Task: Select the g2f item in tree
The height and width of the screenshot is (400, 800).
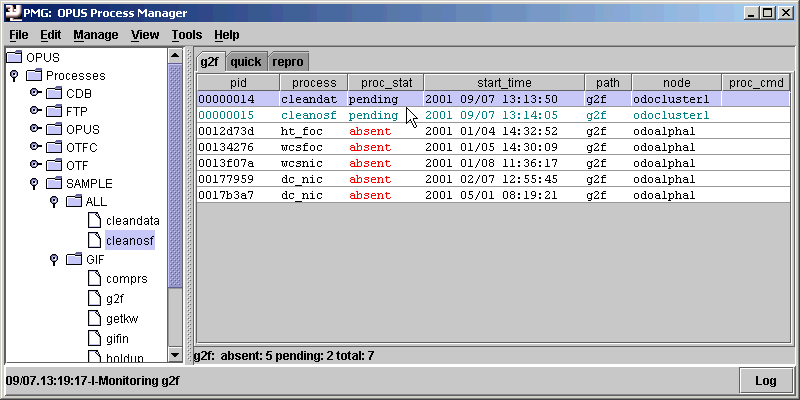Action: click(x=114, y=298)
